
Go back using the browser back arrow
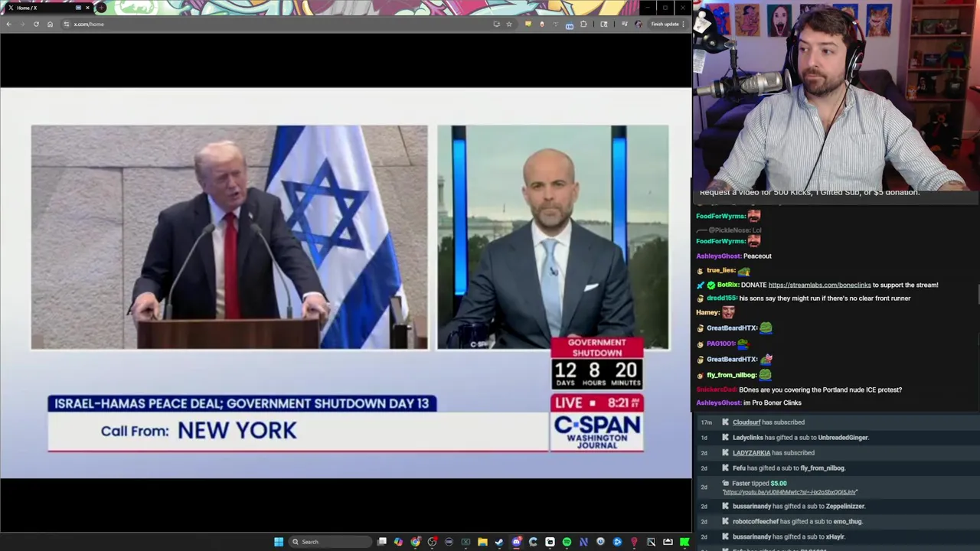[x=8, y=24]
